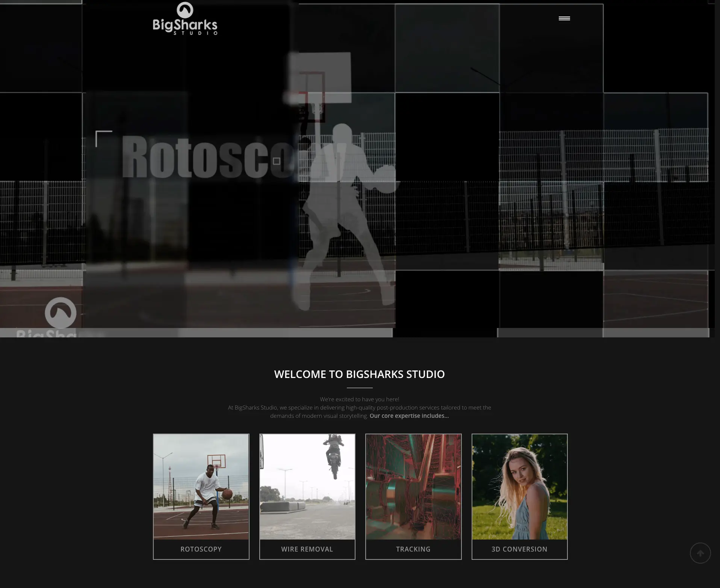The height and width of the screenshot is (588, 720).
Task: Click the small square marker in hero
Action: 277,161
